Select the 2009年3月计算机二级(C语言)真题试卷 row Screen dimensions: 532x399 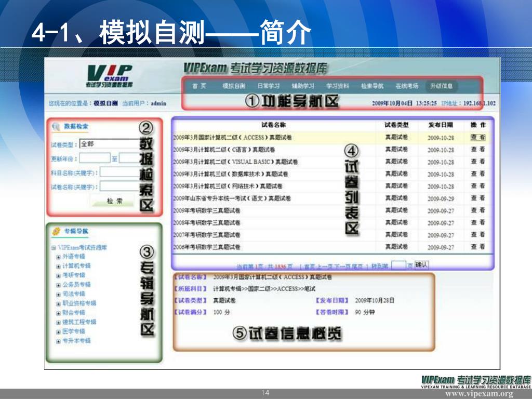(332, 150)
